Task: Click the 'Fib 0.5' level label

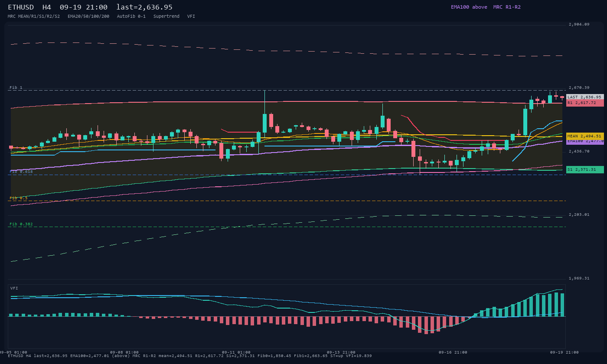Action: [x=19, y=198]
